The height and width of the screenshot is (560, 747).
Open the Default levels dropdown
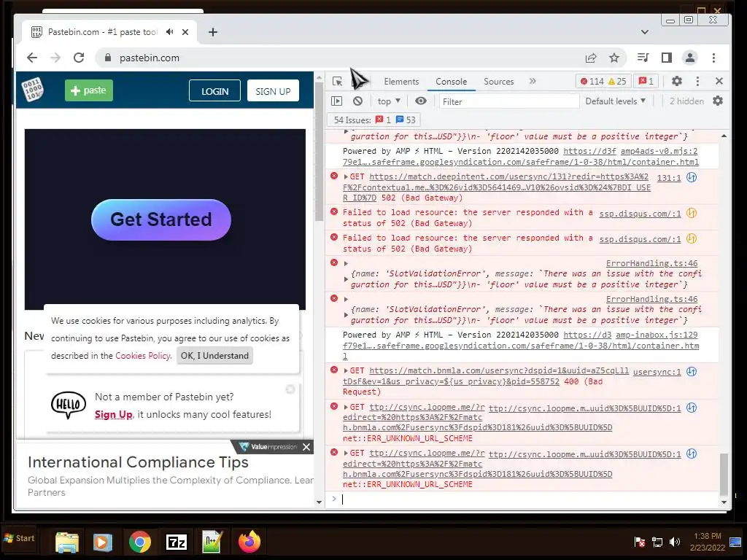(x=615, y=101)
